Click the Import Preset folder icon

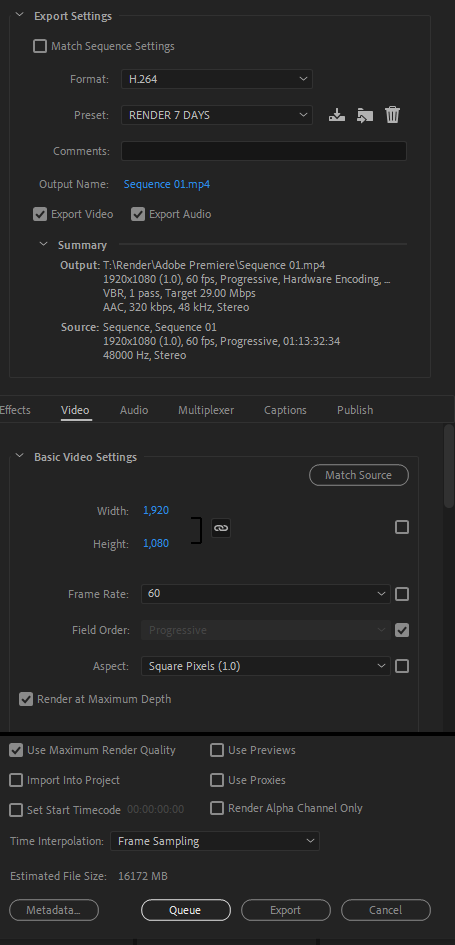[x=365, y=115]
